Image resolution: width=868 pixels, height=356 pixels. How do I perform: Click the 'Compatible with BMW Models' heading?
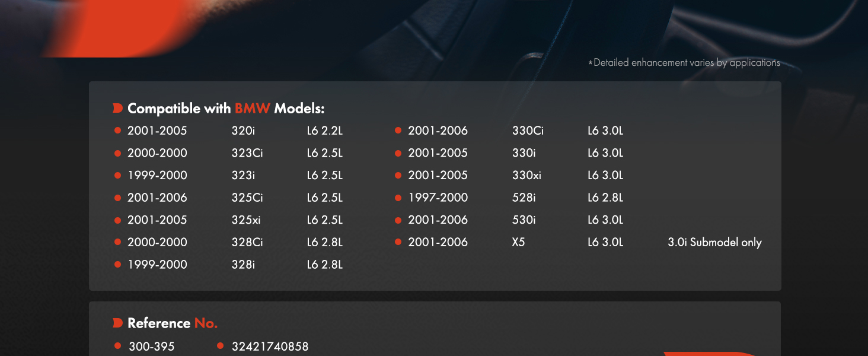tap(226, 109)
